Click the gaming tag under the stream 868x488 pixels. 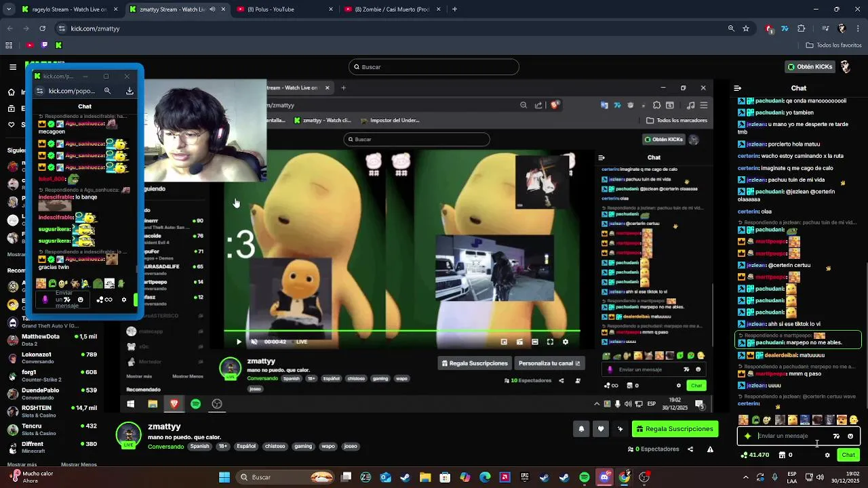[303, 447]
